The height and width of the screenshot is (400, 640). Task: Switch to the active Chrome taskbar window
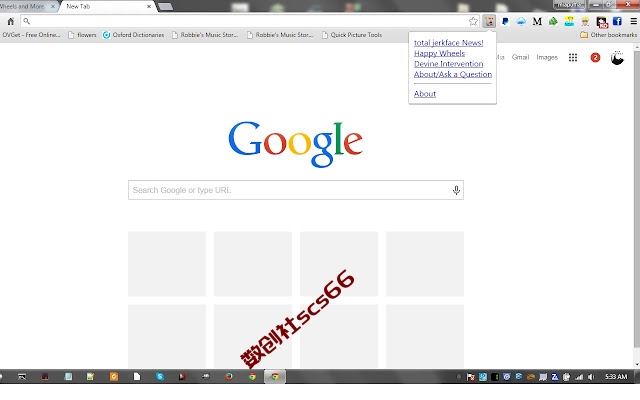pos(275,377)
